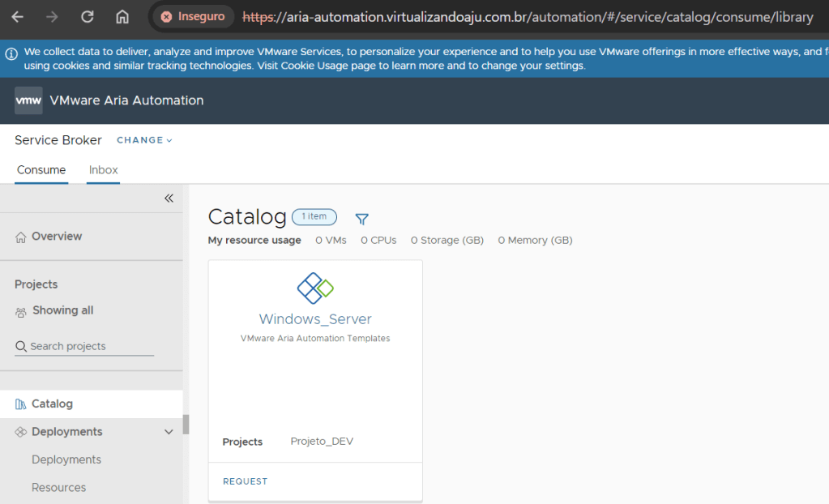
Task: Click the Windows_Server template diamond icon
Action: (315, 288)
